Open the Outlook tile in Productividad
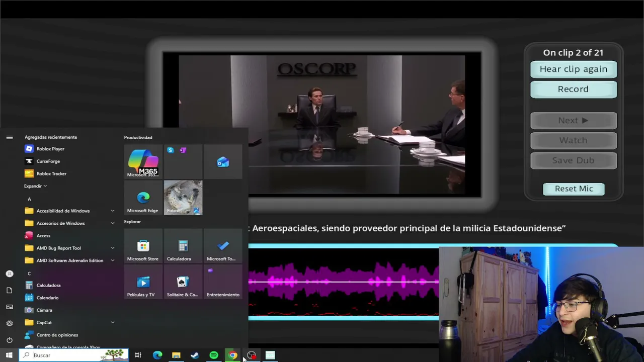 coord(223,162)
